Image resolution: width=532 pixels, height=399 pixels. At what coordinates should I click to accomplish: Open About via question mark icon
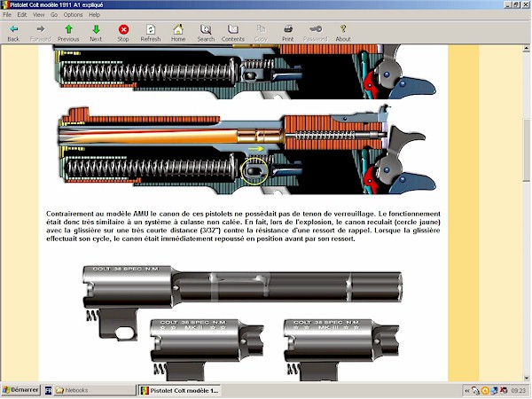[343, 33]
